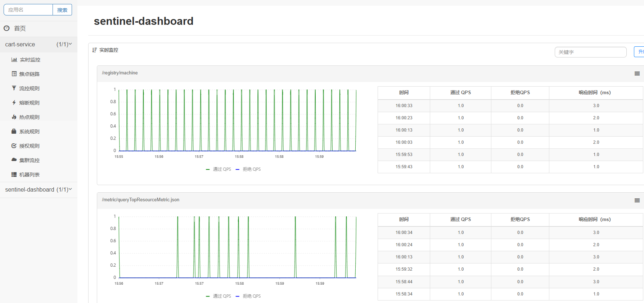Click 响应时间 (ms) header in /registry/machine table

tap(595, 93)
